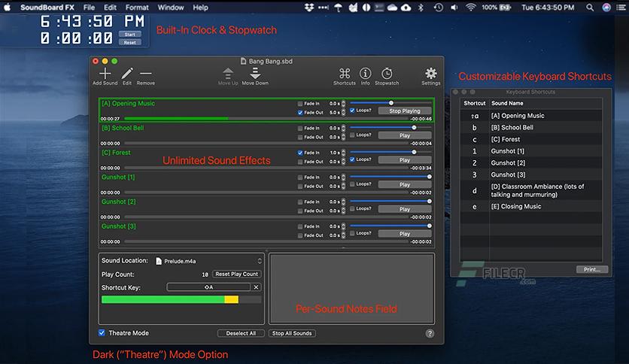Toggle Fade In for Opening Music
The height and width of the screenshot is (364, 629).
(300, 104)
